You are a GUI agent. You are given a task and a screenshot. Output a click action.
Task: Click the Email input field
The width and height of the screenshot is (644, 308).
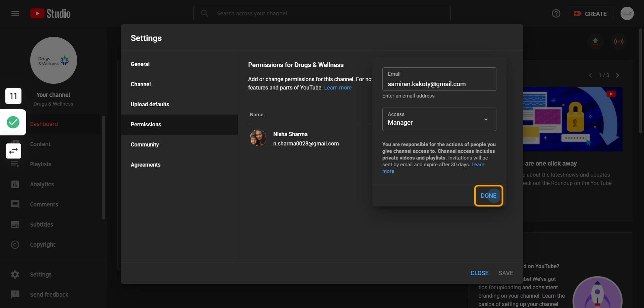coord(439,79)
